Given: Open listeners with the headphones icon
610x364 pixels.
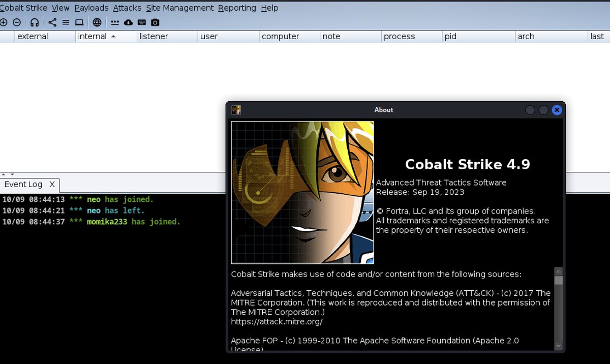Looking at the screenshot, I should pos(35,22).
